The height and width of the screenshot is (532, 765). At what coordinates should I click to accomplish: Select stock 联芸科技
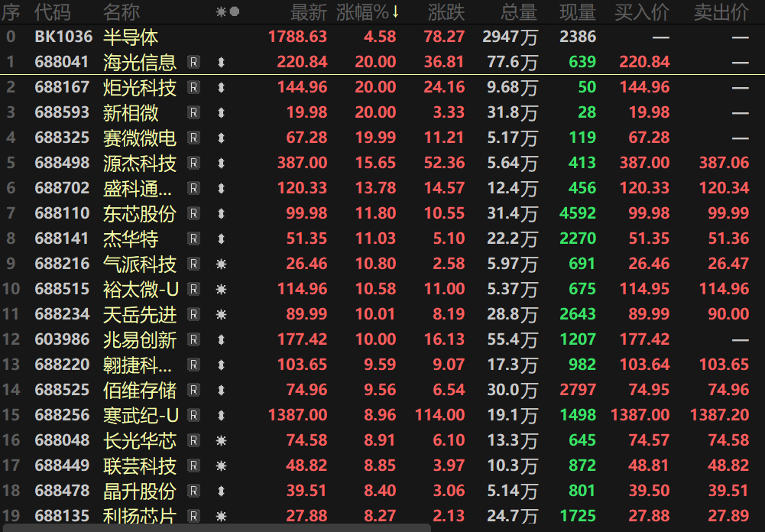(140, 465)
